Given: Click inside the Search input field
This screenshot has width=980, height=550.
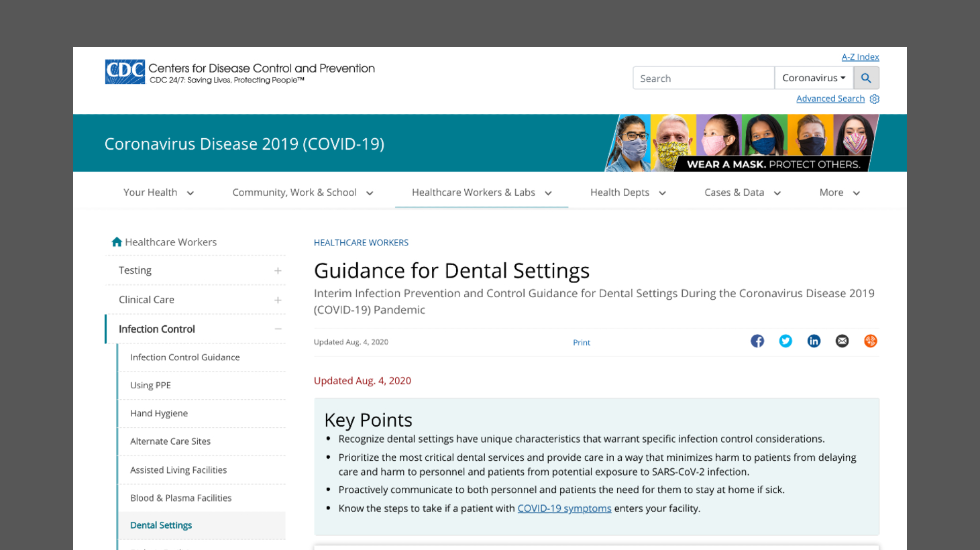Looking at the screenshot, I should coord(703,77).
